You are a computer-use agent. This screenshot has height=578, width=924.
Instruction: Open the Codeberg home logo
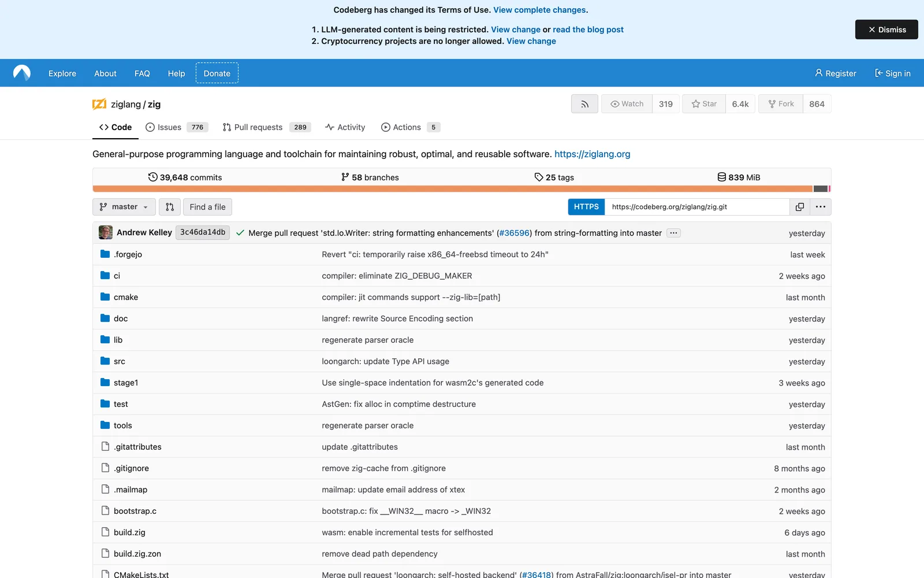click(x=22, y=73)
